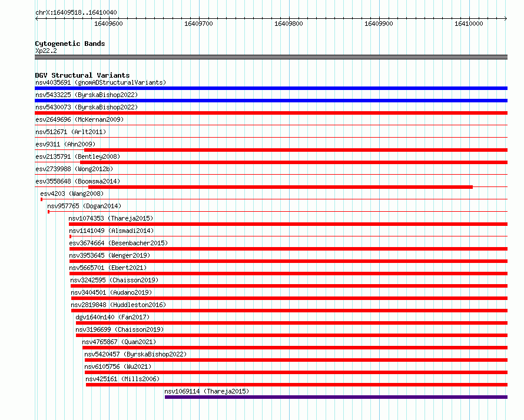Screen dimensions: 524x420
Task: Select the nsv5433225 (ByrskaBishop2022) variant label
Action: tap(87, 95)
